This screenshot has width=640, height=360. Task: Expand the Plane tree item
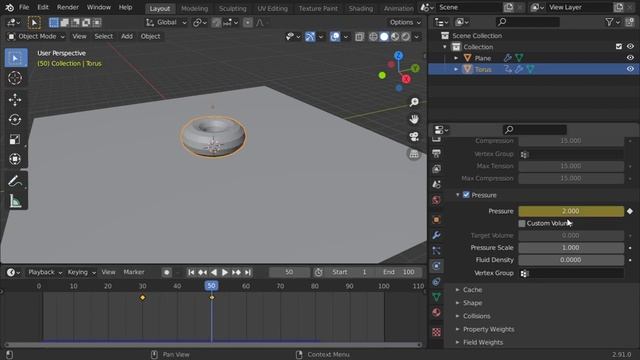point(456,58)
